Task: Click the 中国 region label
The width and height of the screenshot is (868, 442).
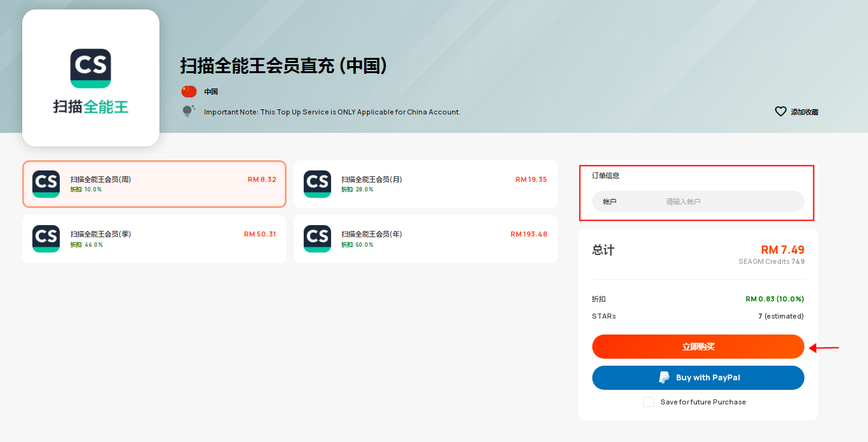Action: pos(211,92)
